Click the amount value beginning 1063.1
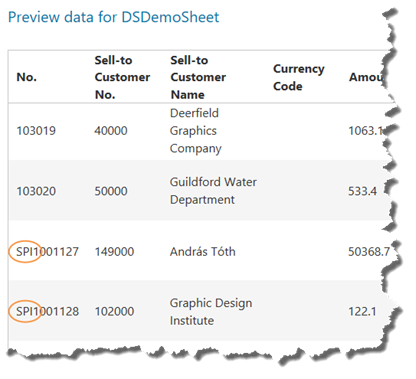Viewport: 416px width, 379px height. click(x=366, y=131)
